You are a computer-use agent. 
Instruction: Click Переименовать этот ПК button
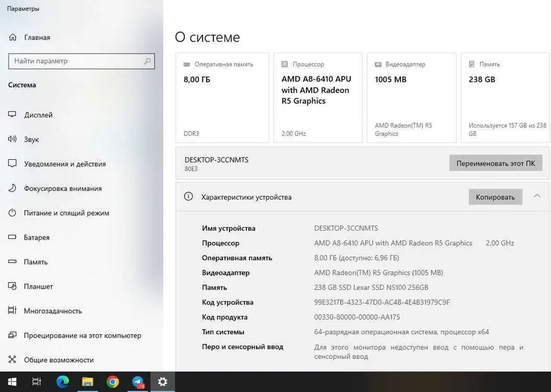(496, 163)
